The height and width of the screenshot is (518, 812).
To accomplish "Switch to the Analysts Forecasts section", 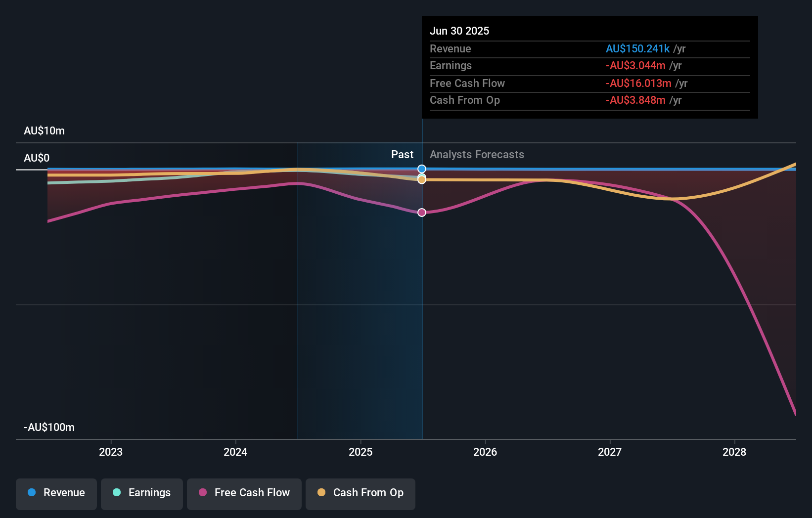I will pos(476,154).
